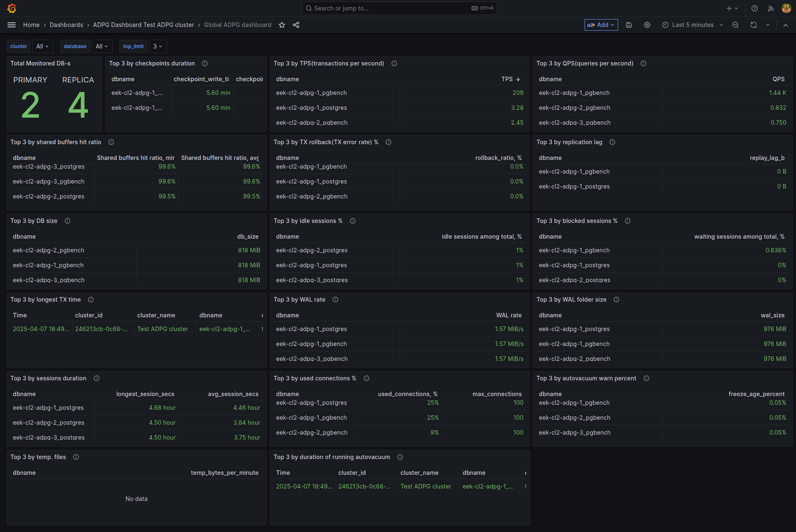The image size is (796, 532).
Task: Show info for sessions duration panel
Action: coord(97,378)
